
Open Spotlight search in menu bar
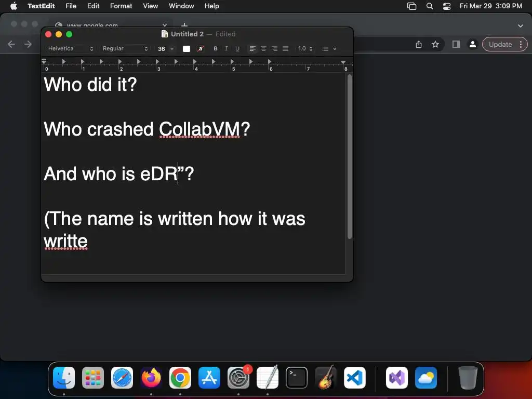click(430, 6)
